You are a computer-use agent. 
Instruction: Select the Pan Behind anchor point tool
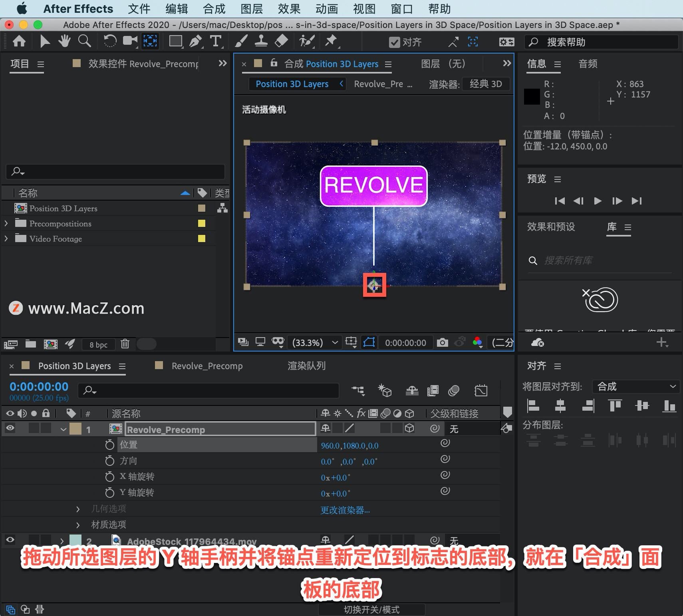(150, 41)
